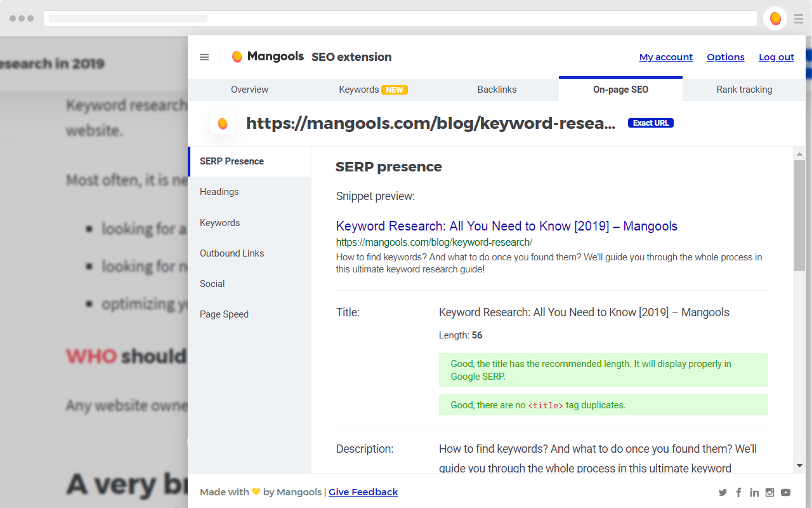The width and height of the screenshot is (812, 508).
Task: Click the site favicon beside the URL
Action: pos(223,123)
